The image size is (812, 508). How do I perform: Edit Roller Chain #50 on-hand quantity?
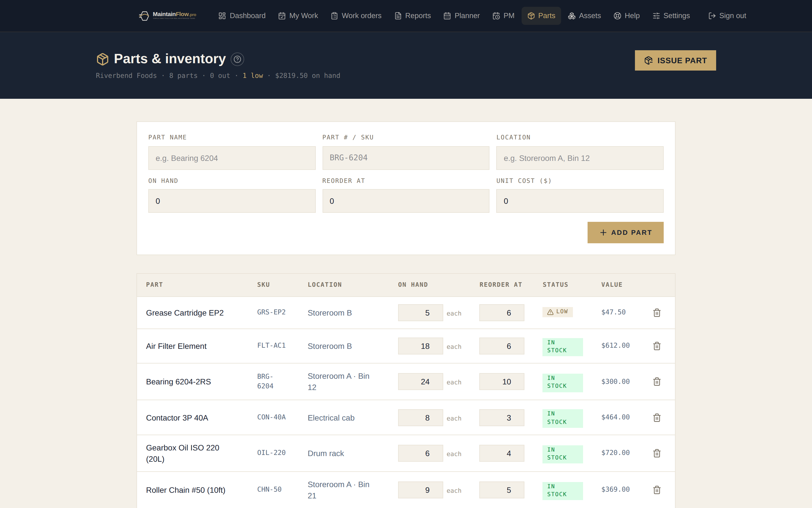tap(420, 490)
